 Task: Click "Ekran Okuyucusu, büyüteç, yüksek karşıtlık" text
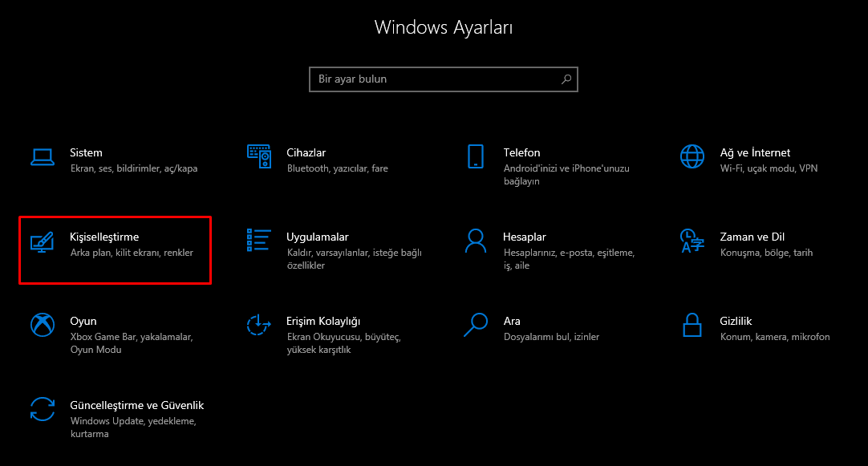(x=344, y=343)
